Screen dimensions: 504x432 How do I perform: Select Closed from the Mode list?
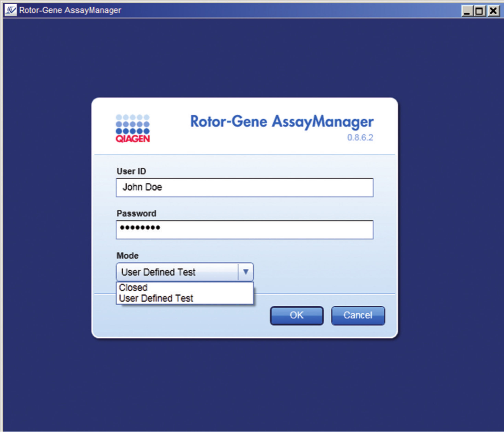[133, 287]
